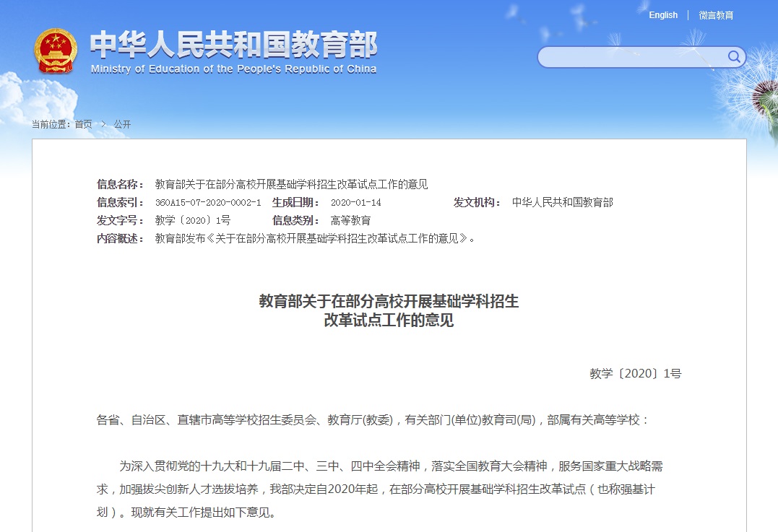778x532 pixels.
Task: Click the 信息索引 label
Action: coord(121,202)
